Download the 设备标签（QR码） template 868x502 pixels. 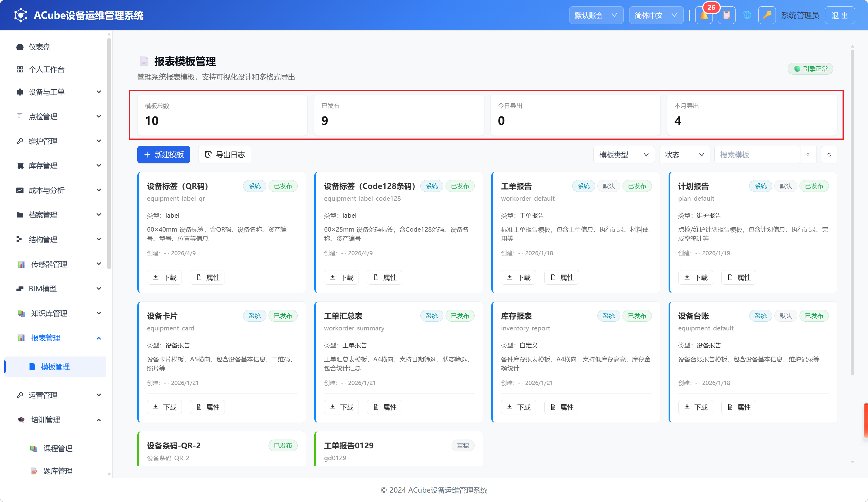(165, 277)
